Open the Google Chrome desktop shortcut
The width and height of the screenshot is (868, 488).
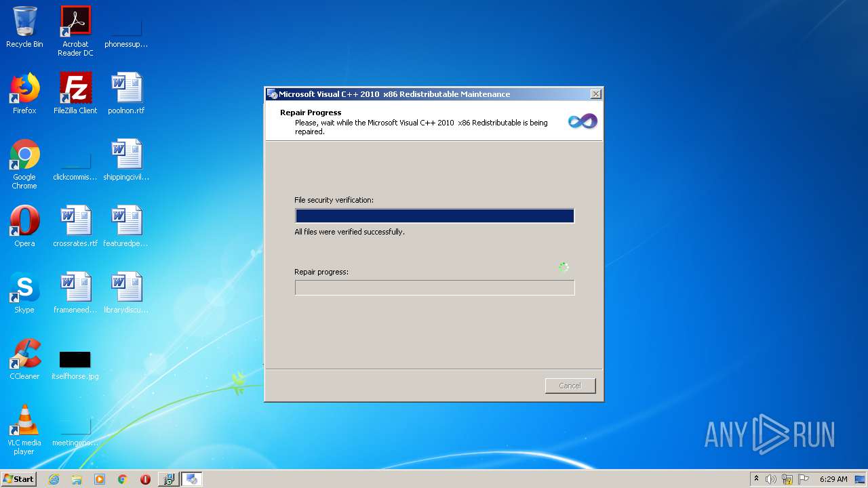pyautogui.click(x=24, y=164)
